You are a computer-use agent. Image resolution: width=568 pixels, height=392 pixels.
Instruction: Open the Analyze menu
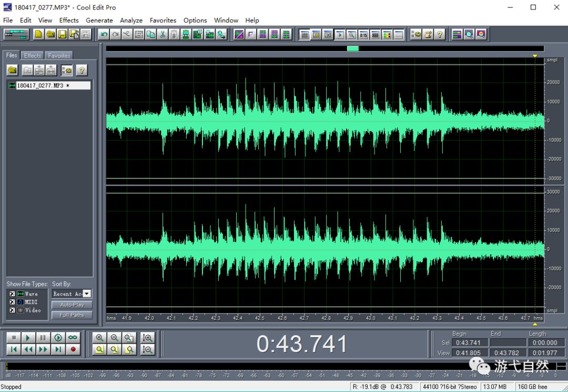point(131,21)
